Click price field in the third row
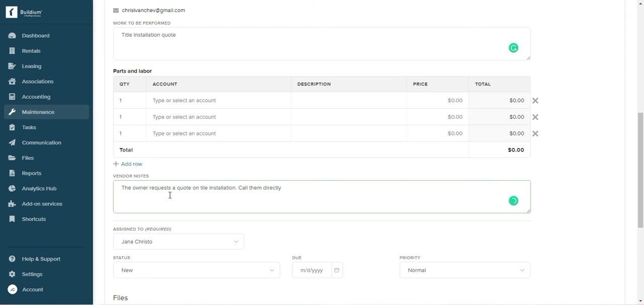Screen dimensions: 644x305 point(437,133)
